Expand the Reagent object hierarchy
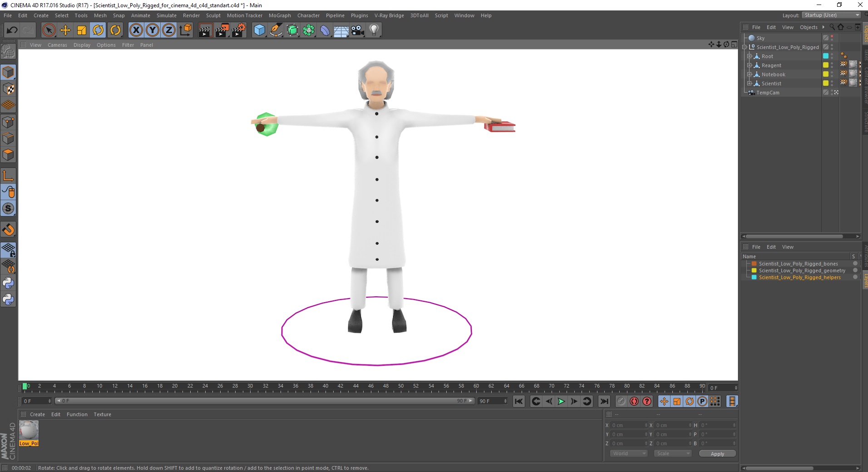This screenshot has width=868, height=472. pos(750,65)
